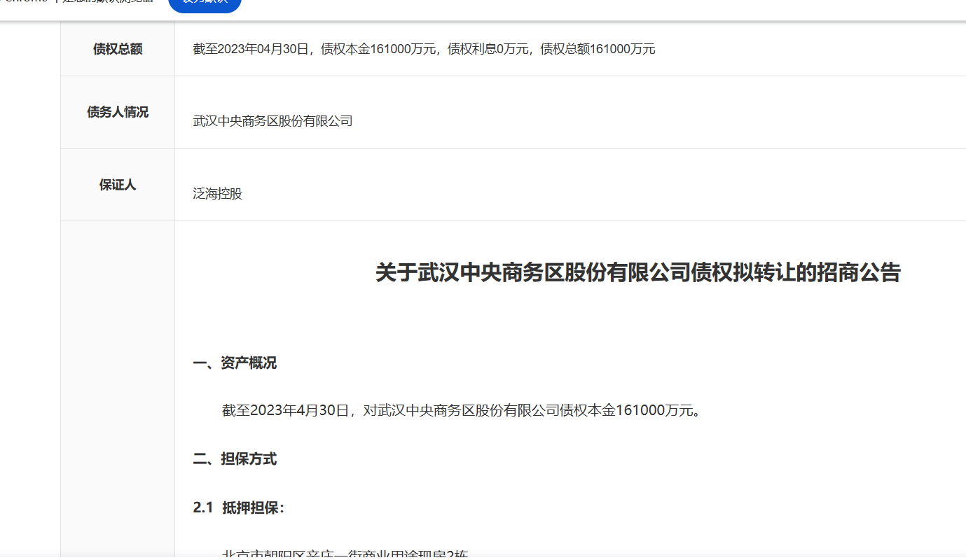Click the guarantor value '泛海控股'
The width and height of the screenshot is (966, 560).
218,194
